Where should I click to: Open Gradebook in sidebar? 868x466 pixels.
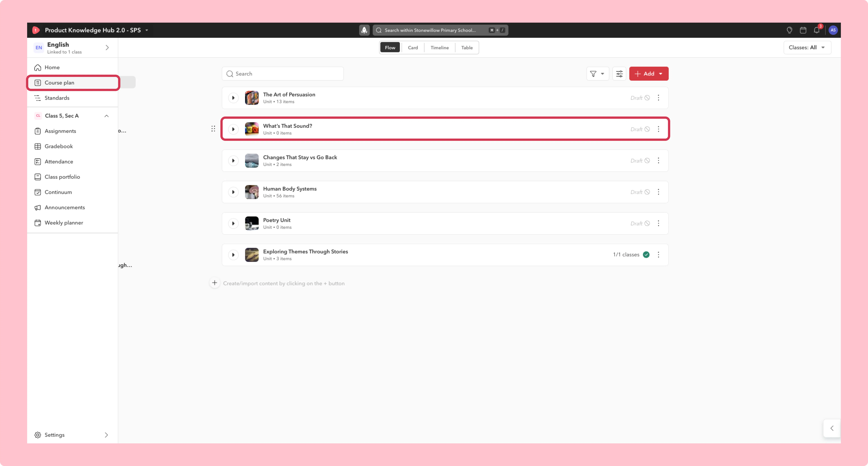pyautogui.click(x=73, y=146)
